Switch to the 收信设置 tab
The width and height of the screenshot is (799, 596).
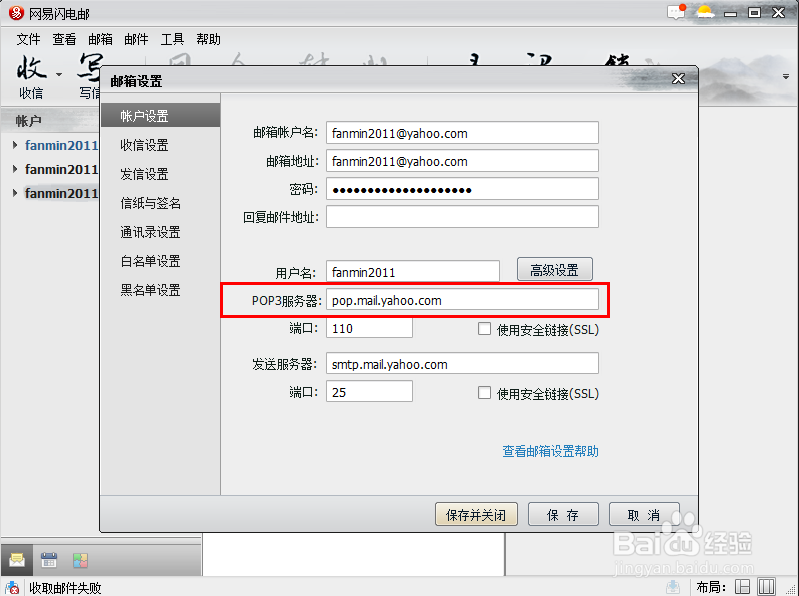[144, 145]
